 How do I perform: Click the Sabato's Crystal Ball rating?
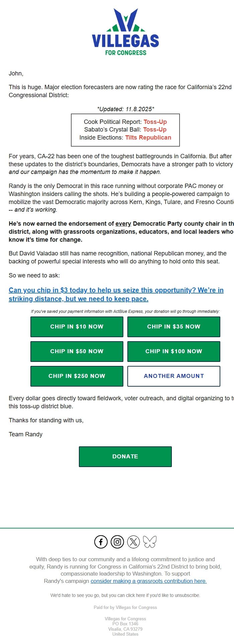pos(125,130)
